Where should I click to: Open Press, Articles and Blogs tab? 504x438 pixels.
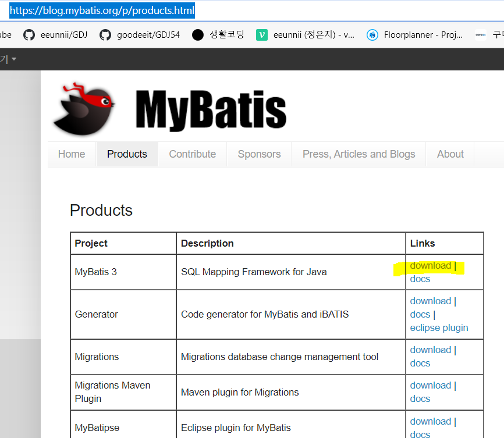(359, 154)
